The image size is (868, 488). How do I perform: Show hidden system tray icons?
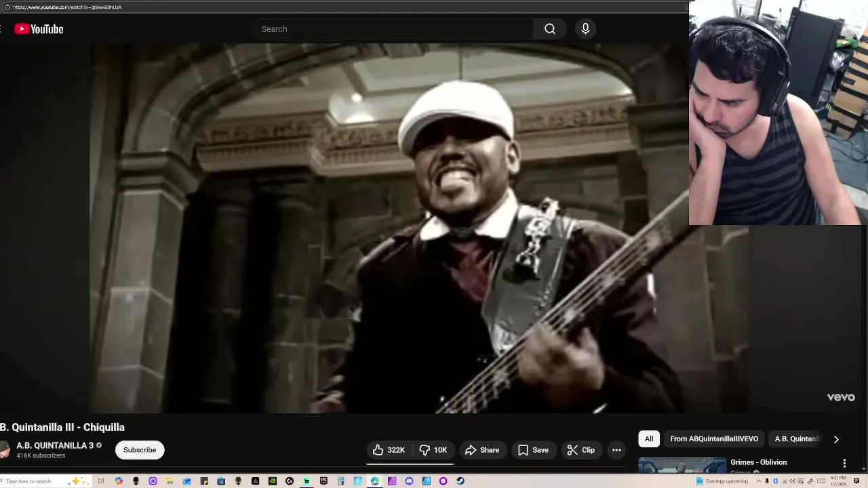759,481
